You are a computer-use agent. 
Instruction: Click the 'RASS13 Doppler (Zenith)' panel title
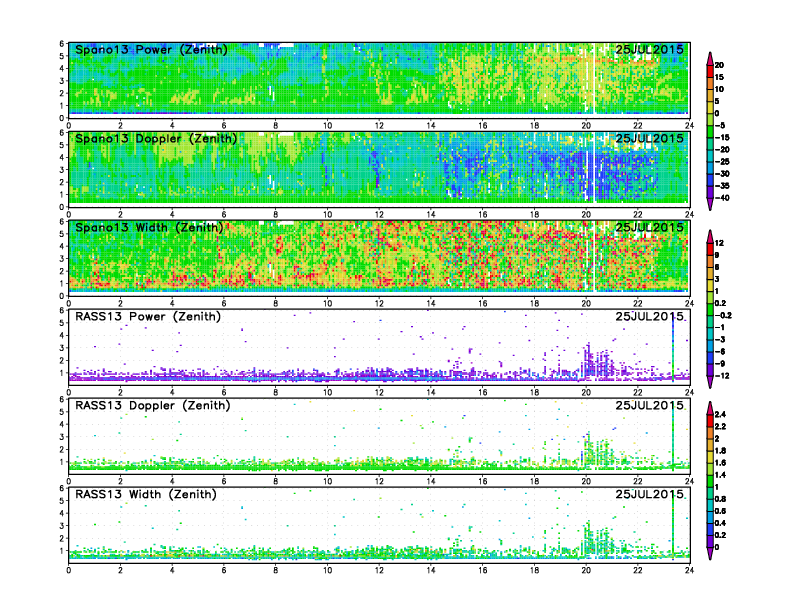[x=153, y=405]
